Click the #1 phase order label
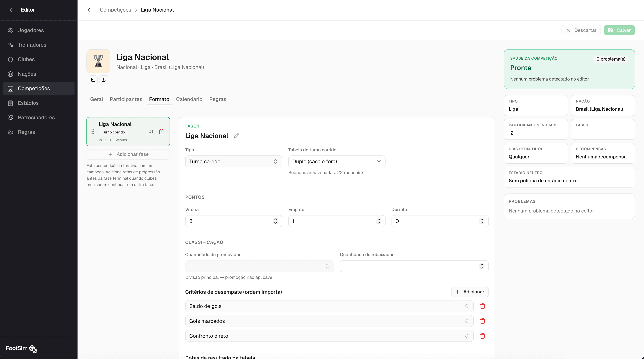 coord(151,131)
